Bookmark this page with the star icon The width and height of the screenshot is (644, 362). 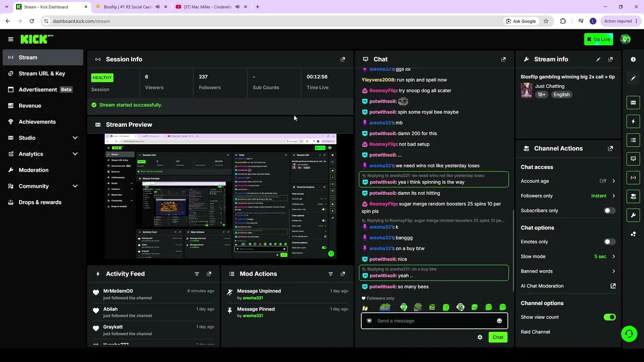coord(546,21)
